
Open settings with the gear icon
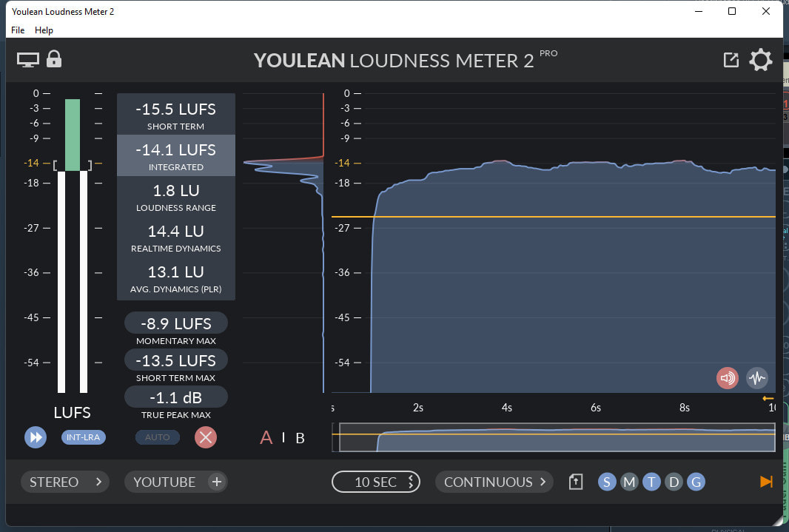point(760,60)
